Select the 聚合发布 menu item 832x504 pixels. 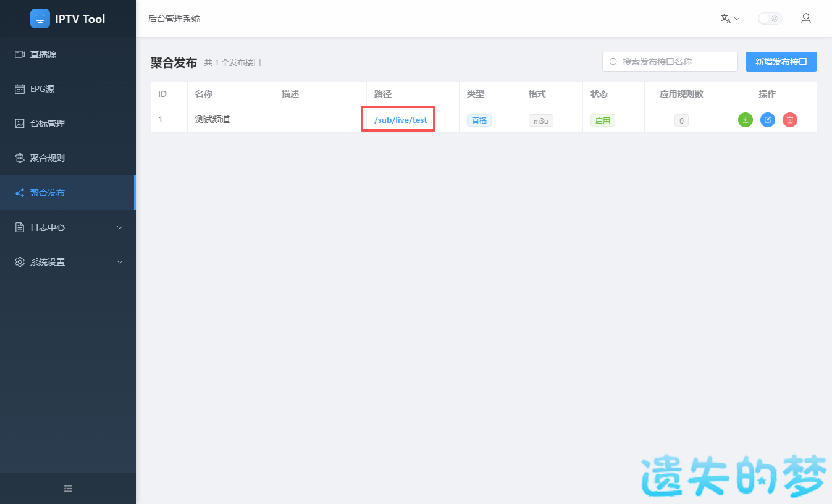click(68, 193)
